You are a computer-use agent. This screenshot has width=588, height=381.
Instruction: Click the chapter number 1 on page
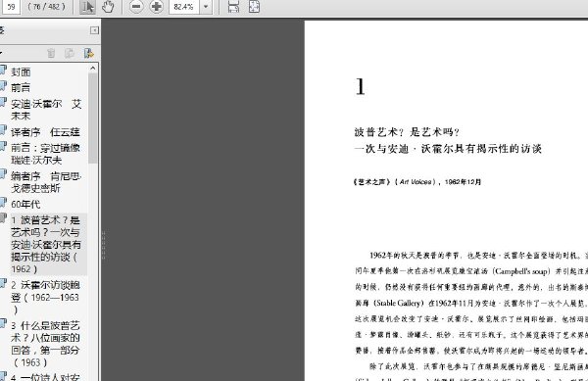coord(360,86)
